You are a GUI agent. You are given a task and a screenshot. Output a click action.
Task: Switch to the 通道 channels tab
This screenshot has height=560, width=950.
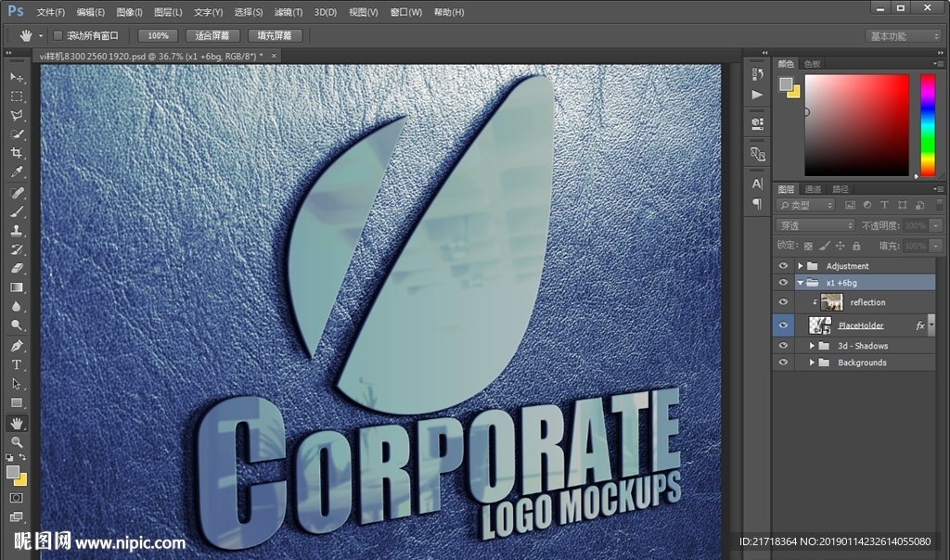pyautogui.click(x=813, y=189)
